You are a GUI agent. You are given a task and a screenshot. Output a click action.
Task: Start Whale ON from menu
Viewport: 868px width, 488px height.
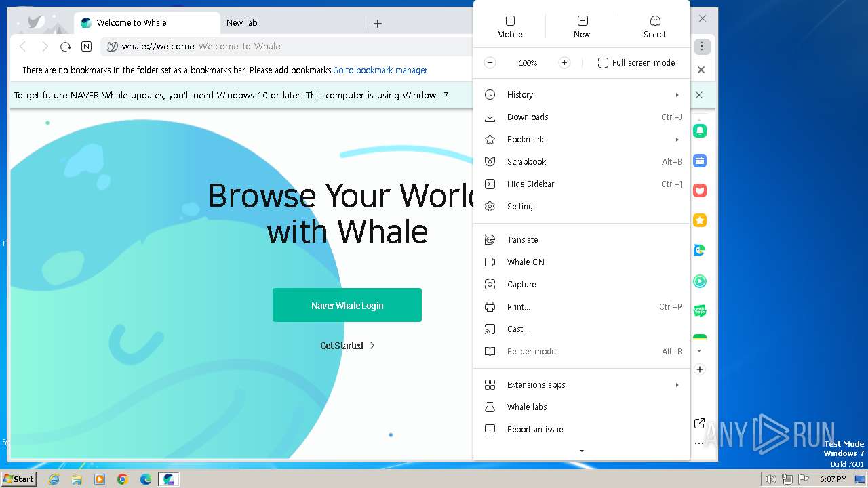coord(582,262)
